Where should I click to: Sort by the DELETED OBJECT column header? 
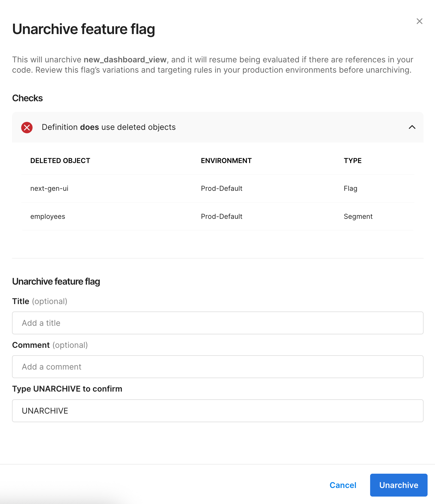[x=60, y=160]
